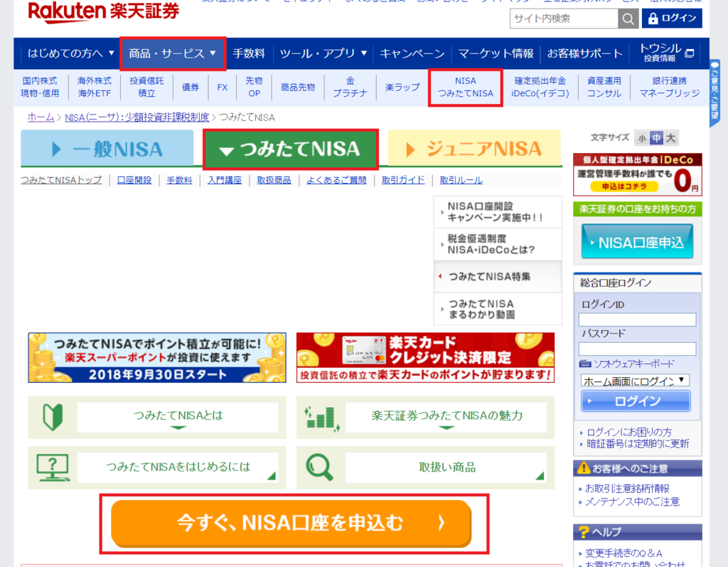The width and height of the screenshot is (728, 567).
Task: Click 入門講座 sub-navigation link
Action: point(224,180)
